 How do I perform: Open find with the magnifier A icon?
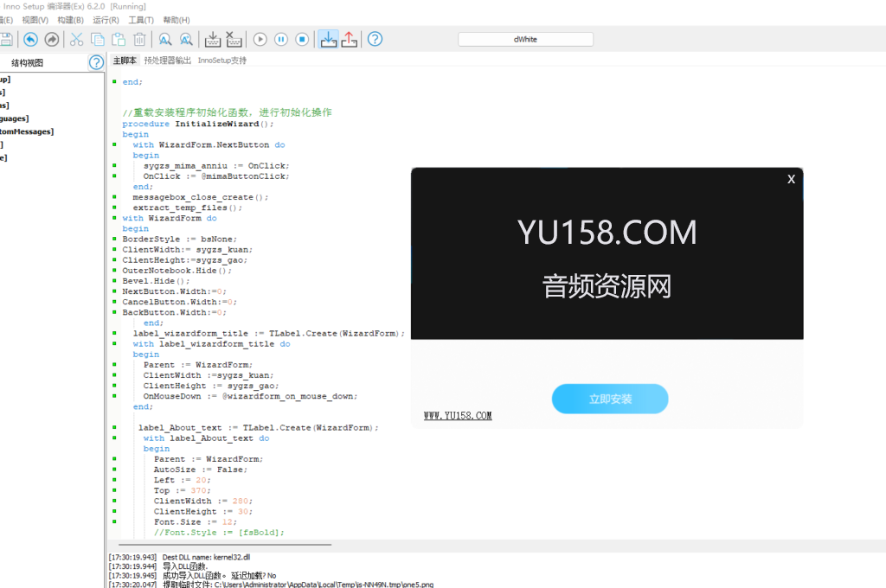click(165, 39)
